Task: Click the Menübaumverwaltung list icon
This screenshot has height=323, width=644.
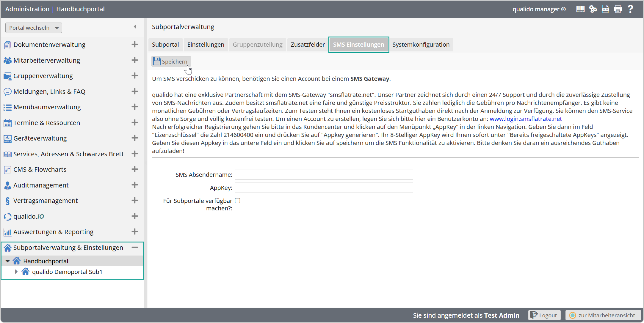Action: coord(7,108)
